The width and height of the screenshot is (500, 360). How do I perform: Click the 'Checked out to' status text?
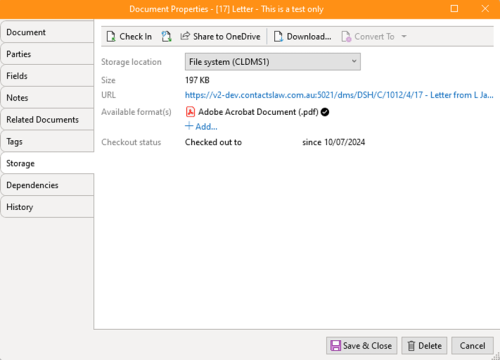pyautogui.click(x=213, y=142)
